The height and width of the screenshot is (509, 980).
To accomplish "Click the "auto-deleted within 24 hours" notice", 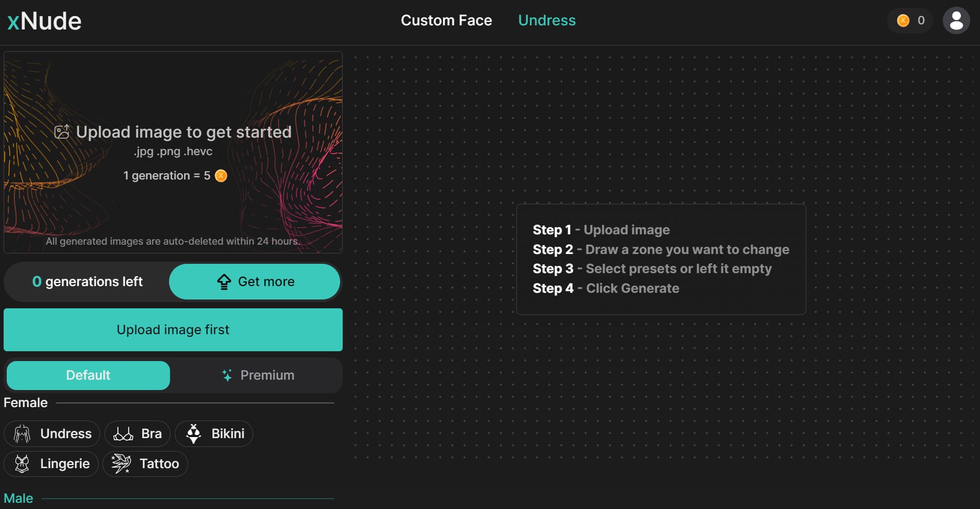I will tap(173, 242).
